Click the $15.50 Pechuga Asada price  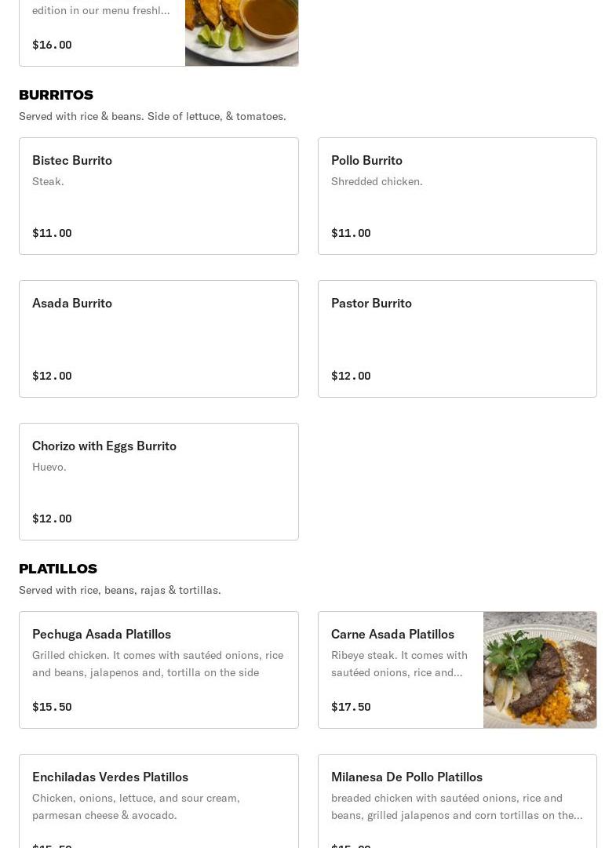(x=52, y=707)
